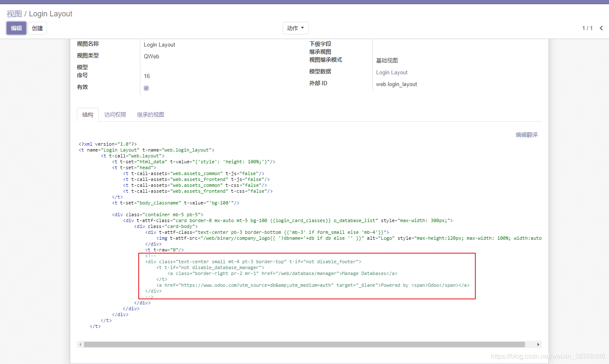
Task: Click the t-set="html_data" code line
Action: pos(194,162)
